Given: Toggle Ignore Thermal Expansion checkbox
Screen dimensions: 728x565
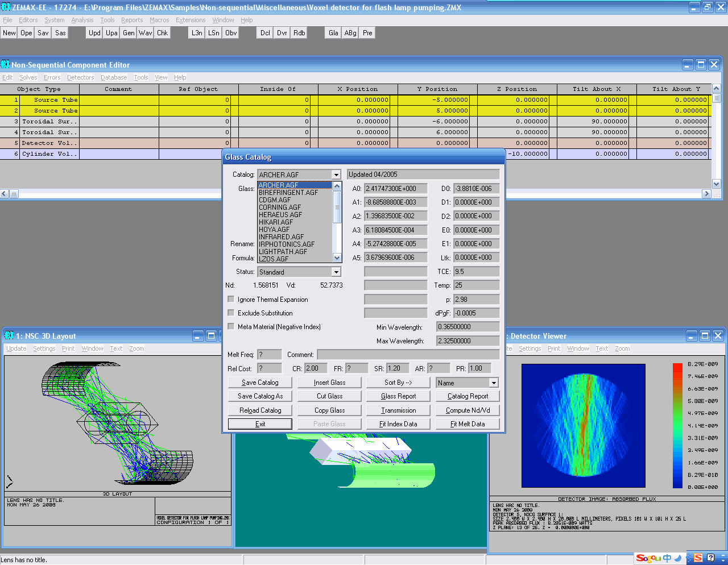Looking at the screenshot, I should click(x=231, y=299).
